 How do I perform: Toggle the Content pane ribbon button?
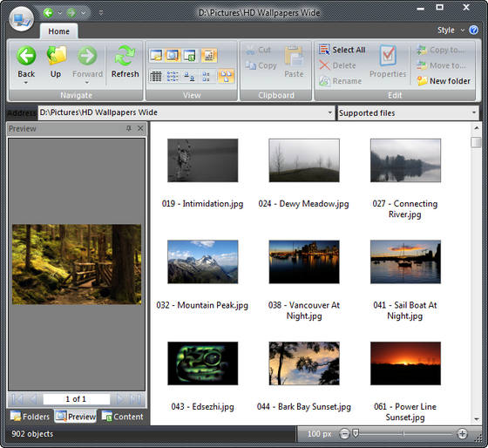[x=190, y=56]
